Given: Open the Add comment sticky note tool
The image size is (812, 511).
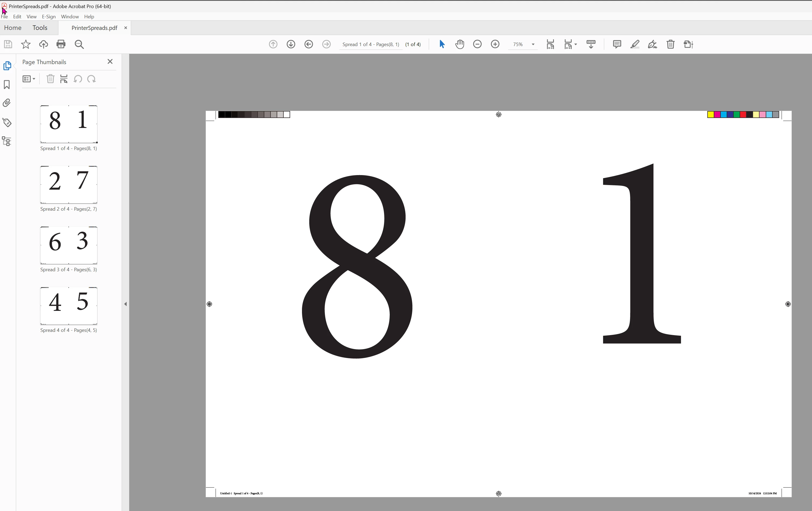Looking at the screenshot, I should pos(617,44).
